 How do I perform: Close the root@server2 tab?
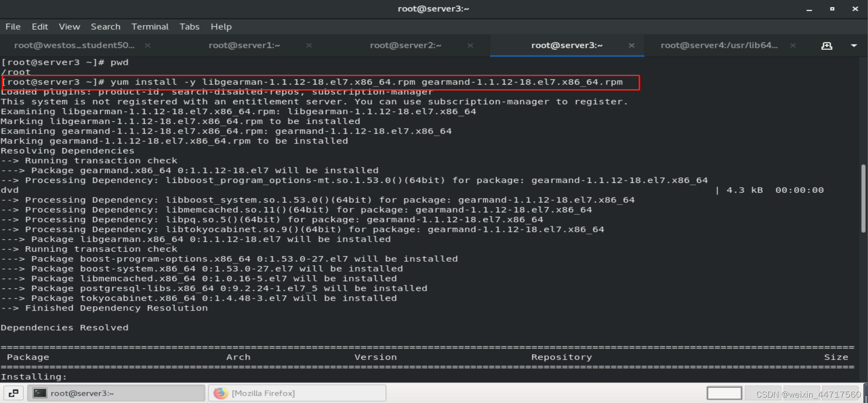pos(470,45)
